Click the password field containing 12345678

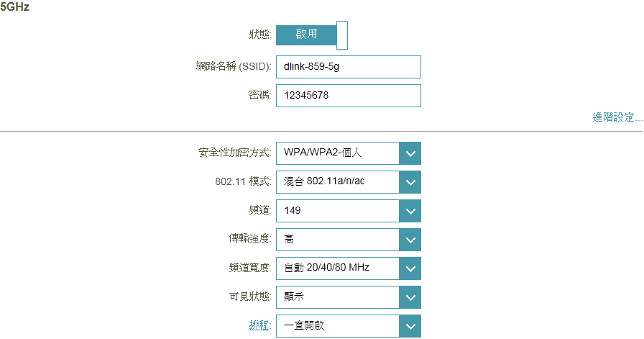pyautogui.click(x=348, y=96)
